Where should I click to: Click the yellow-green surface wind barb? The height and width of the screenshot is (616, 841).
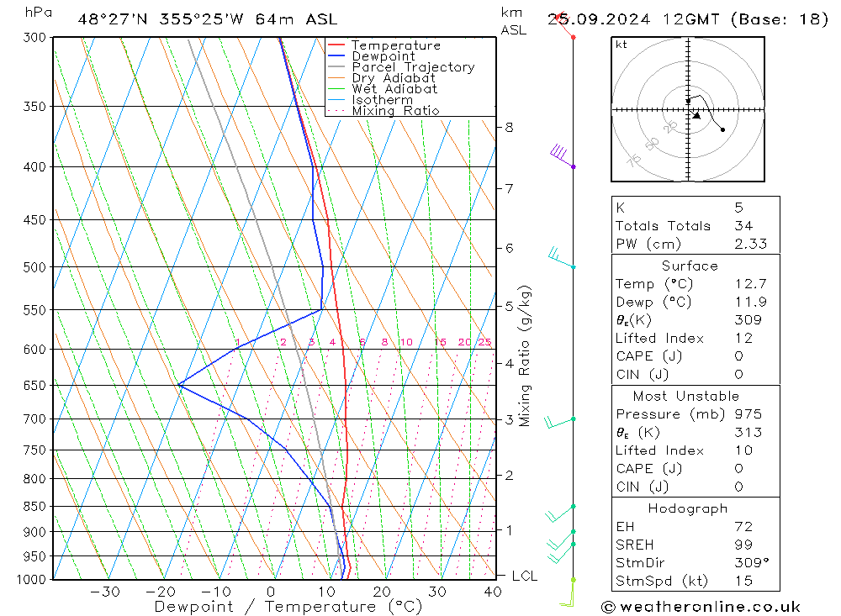(x=569, y=592)
